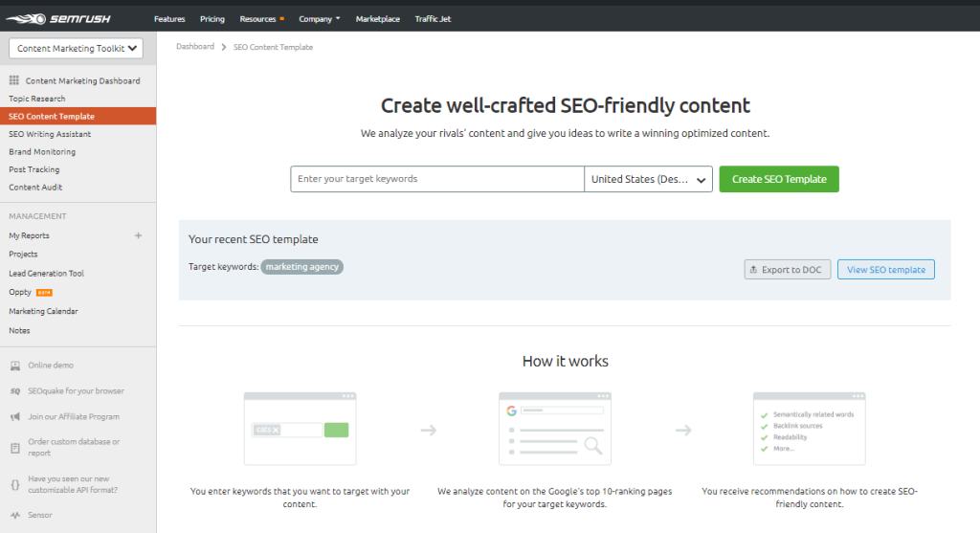Image resolution: width=980 pixels, height=533 pixels.
Task: Click the Affiliate Program megaphone icon
Action: (x=15, y=417)
